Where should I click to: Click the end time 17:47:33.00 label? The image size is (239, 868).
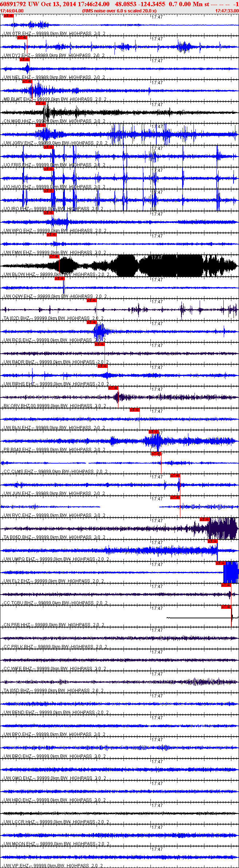click(227, 11)
